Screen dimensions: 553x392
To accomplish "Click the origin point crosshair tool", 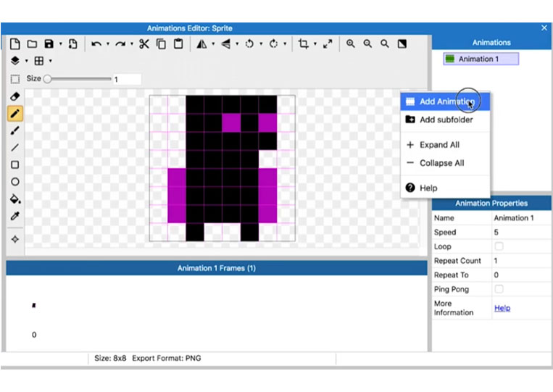I will [x=14, y=239].
